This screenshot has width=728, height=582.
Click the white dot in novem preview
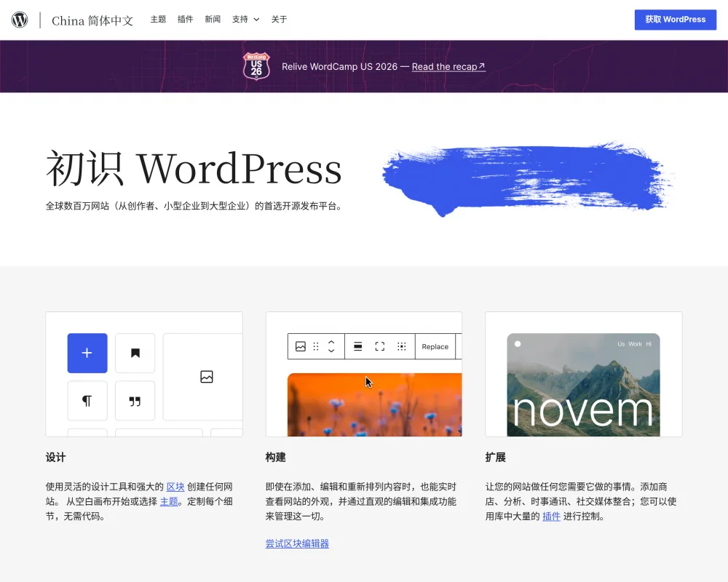point(518,344)
